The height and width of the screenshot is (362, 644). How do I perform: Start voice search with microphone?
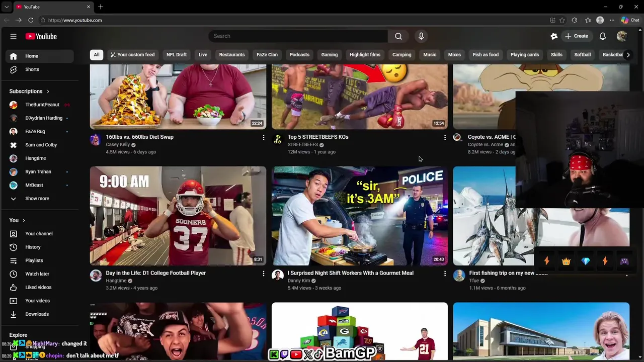point(421,36)
